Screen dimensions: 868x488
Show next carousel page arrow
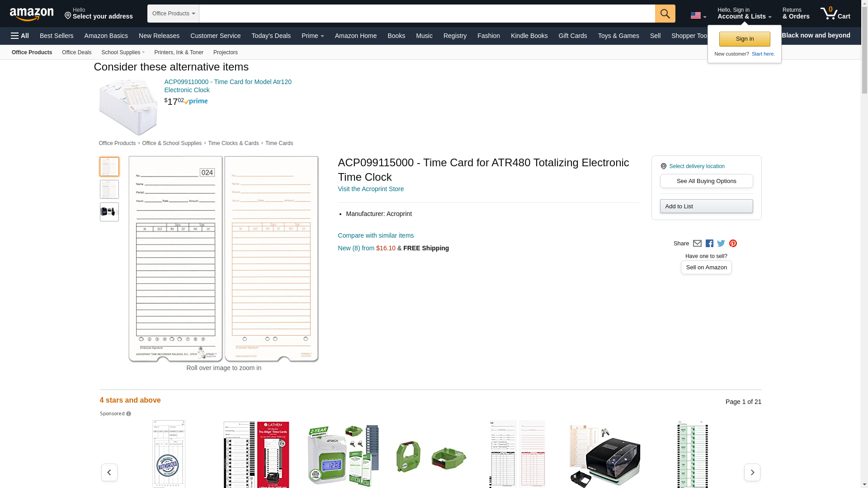tap(752, 472)
